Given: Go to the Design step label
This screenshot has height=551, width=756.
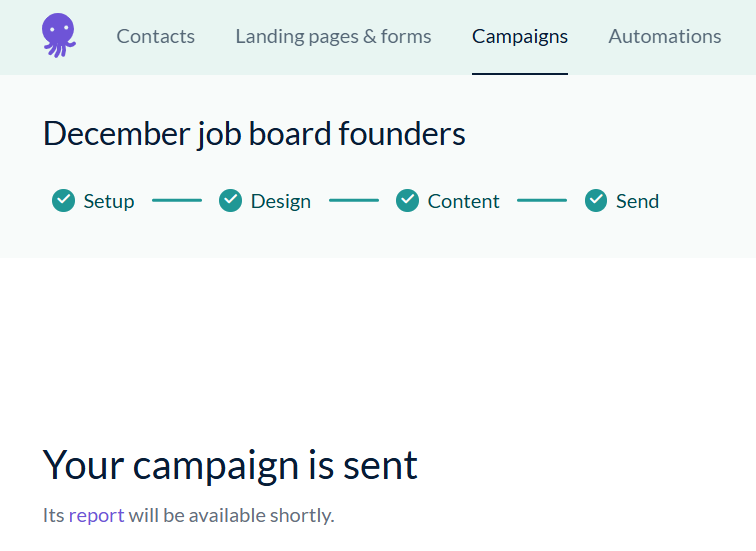Looking at the screenshot, I should point(281,201).
